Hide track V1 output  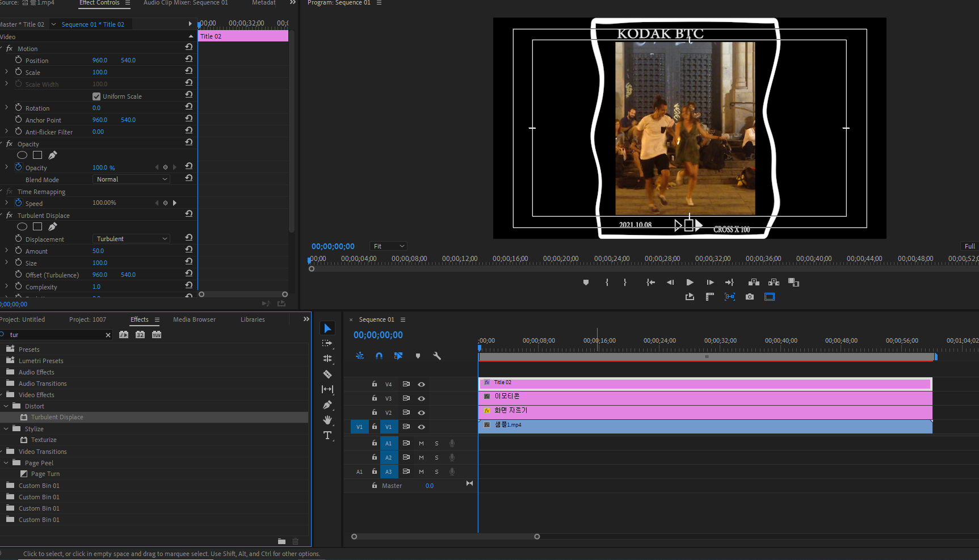tap(421, 427)
